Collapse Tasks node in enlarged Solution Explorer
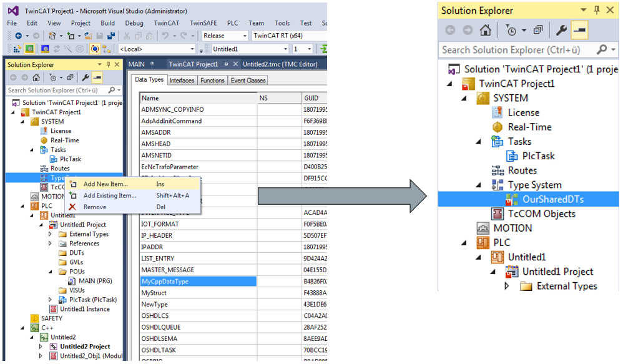This screenshot has width=623, height=364. tap(478, 142)
